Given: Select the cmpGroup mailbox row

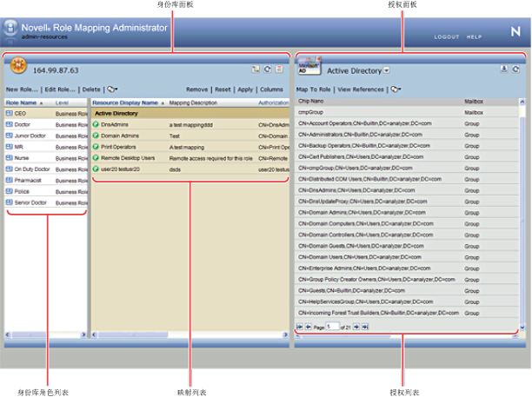Looking at the screenshot, I should (407, 112).
